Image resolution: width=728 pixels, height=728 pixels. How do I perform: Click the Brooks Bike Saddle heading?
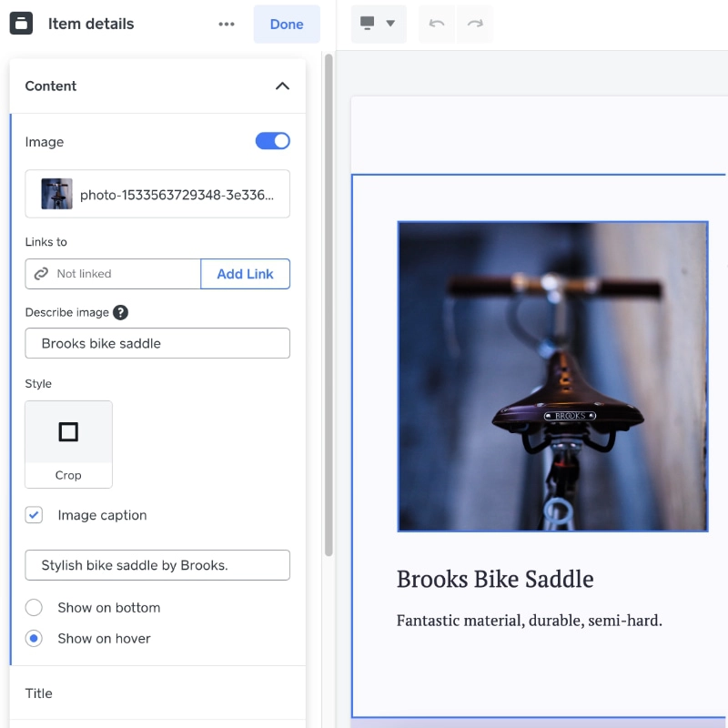(x=495, y=580)
